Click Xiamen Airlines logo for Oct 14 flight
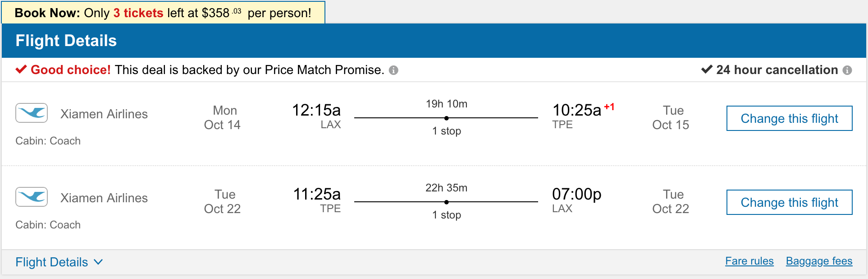 (x=32, y=113)
